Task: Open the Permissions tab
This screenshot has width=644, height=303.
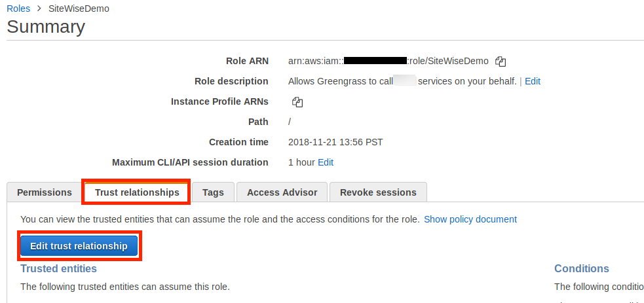Action: (x=45, y=192)
